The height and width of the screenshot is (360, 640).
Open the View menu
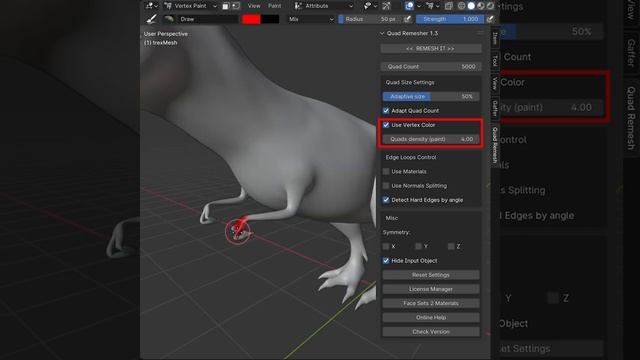(254, 6)
